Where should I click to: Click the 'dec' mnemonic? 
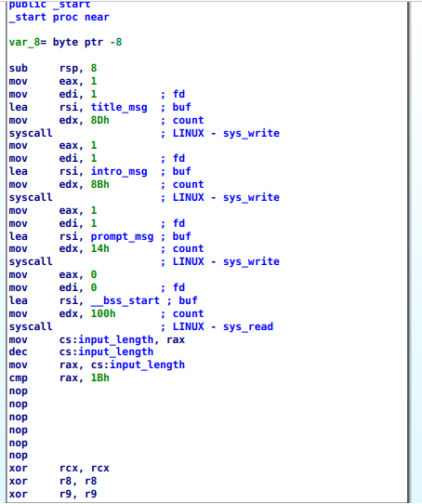[x=19, y=352]
